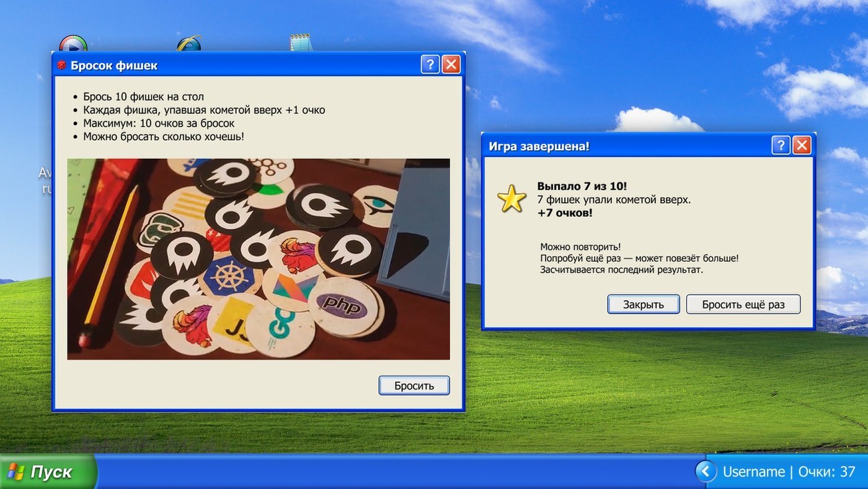Image resolution: width=868 pixels, height=489 pixels.
Task: Click the Бросить button
Action: [x=414, y=385]
